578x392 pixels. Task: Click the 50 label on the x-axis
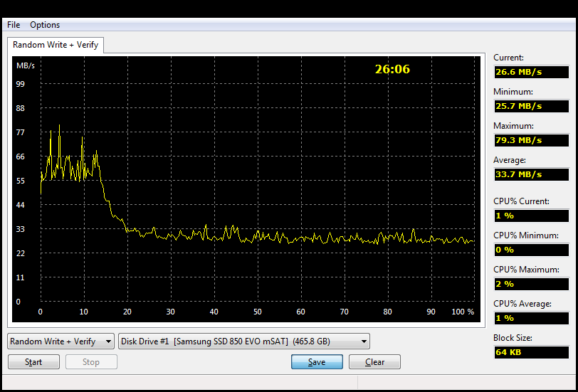[257, 312]
